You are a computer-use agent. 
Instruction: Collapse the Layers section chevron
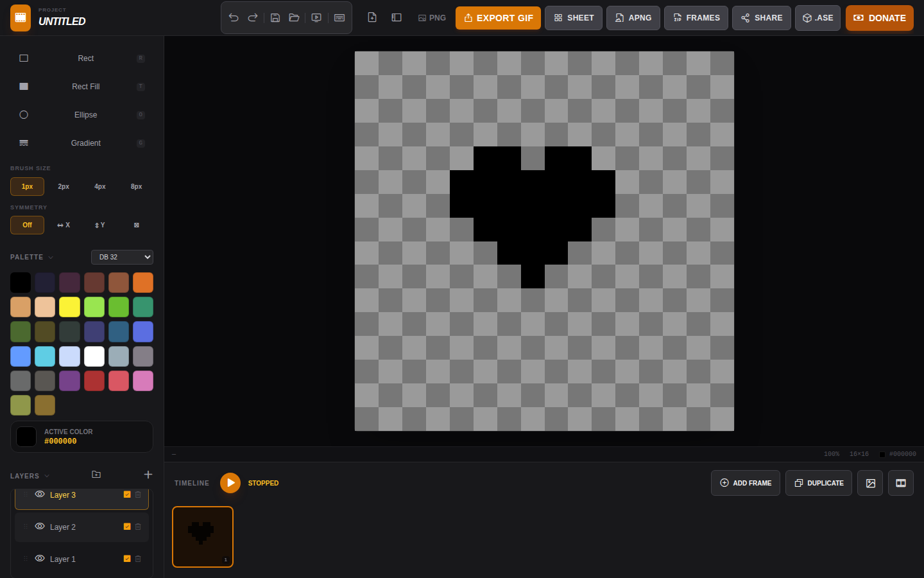[47, 477]
